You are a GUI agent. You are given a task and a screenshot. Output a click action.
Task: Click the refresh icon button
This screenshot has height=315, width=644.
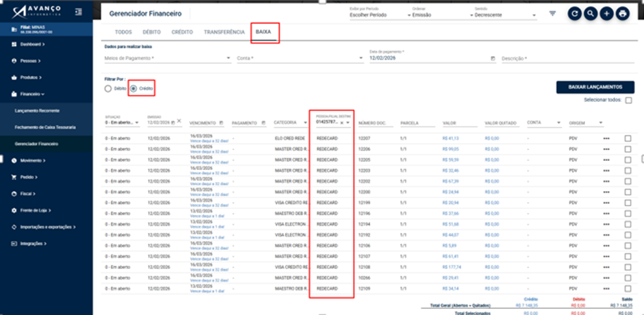(x=575, y=14)
